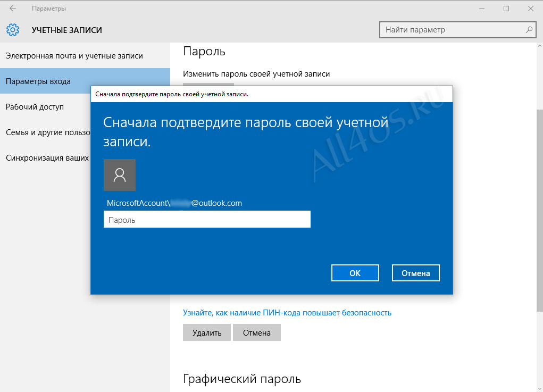Click the scrollbar down arrow
543x392 pixels.
(539, 388)
